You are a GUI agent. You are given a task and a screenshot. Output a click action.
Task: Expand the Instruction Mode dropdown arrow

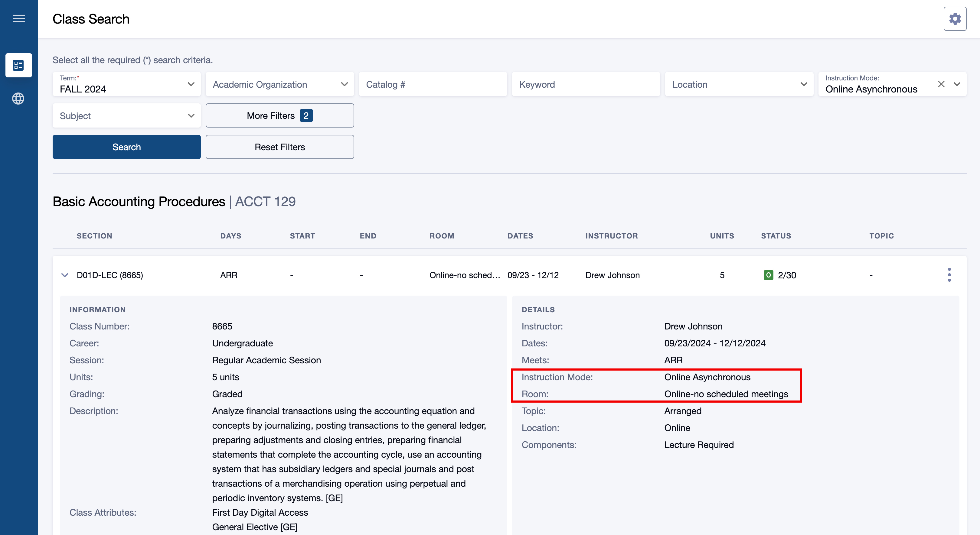click(x=957, y=84)
